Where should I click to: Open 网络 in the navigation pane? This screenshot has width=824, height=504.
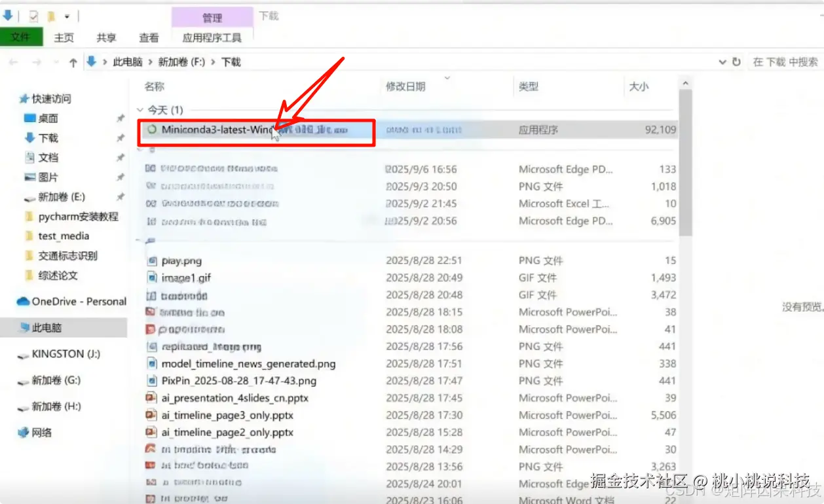tap(41, 432)
